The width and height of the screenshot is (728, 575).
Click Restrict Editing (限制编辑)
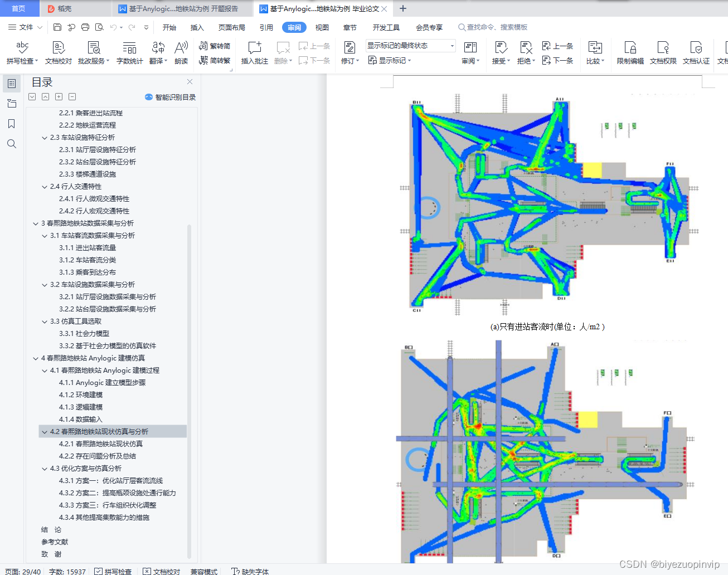click(x=630, y=53)
